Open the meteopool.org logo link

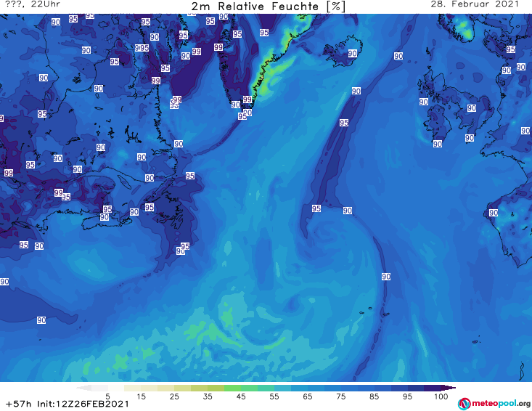point(494,404)
